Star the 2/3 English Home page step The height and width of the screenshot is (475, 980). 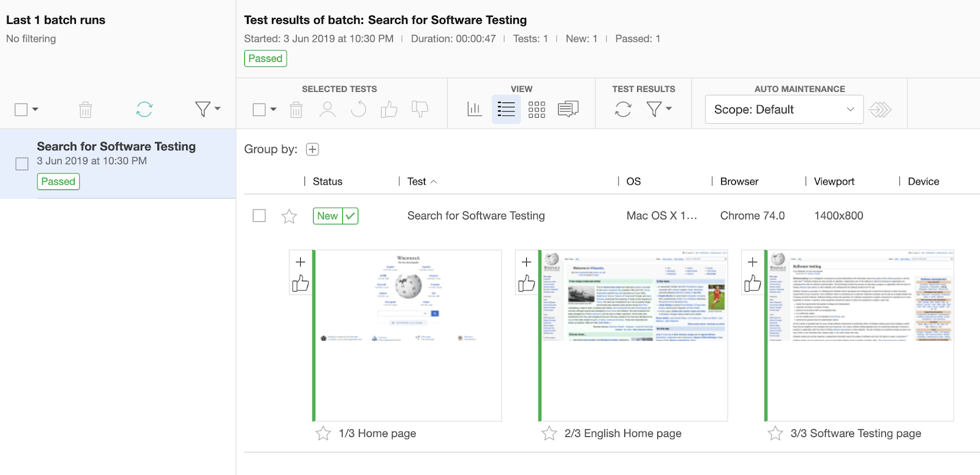(549, 433)
